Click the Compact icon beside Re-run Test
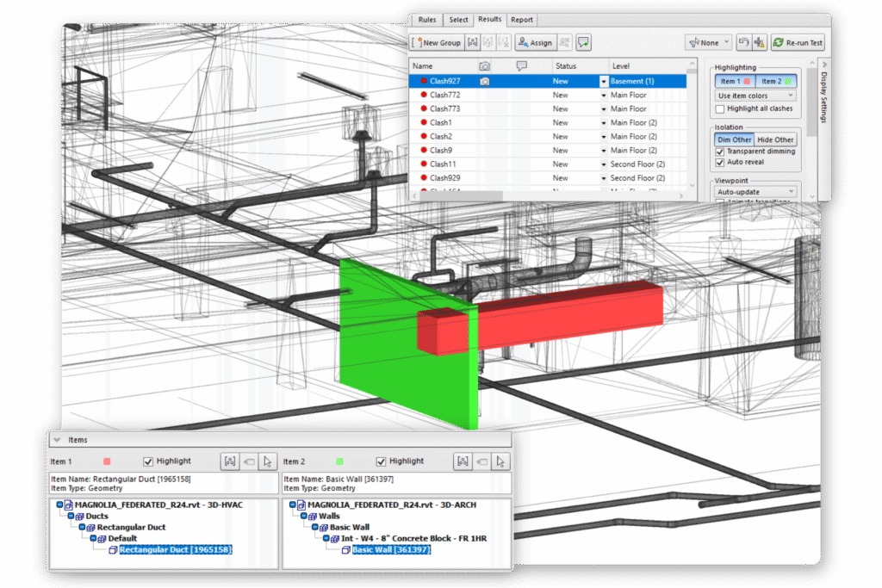Viewport: 882px width, 588px height. click(x=760, y=43)
